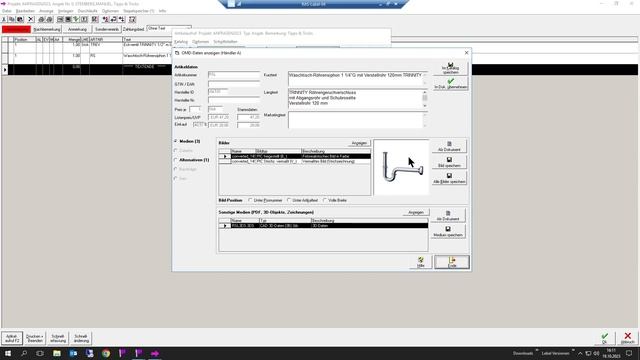Screen dimensions: 640x360
Task: Select the Alternativen (1) radio button
Action: [176, 160]
